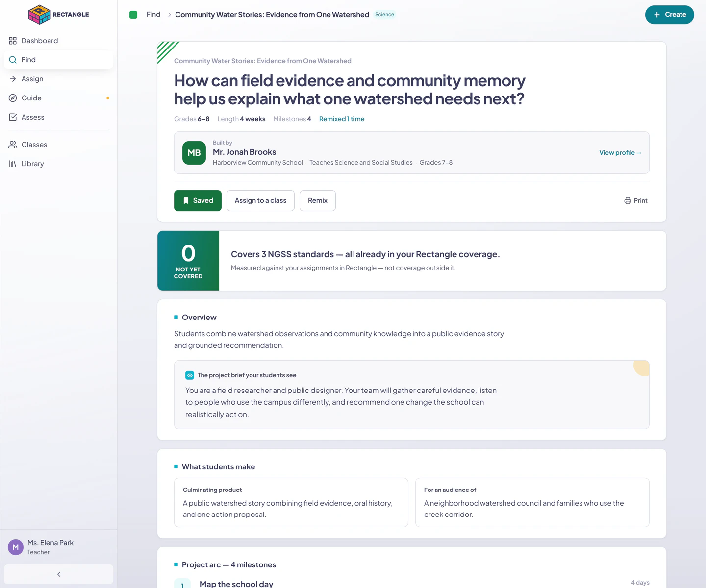This screenshot has width=706, height=588.
Task: Click the eye icon on student brief
Action: pos(190,375)
